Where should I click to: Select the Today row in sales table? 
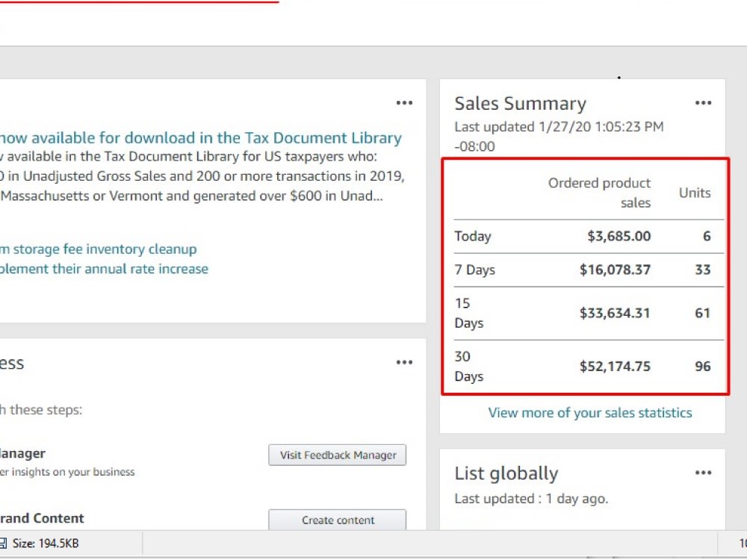pos(589,236)
